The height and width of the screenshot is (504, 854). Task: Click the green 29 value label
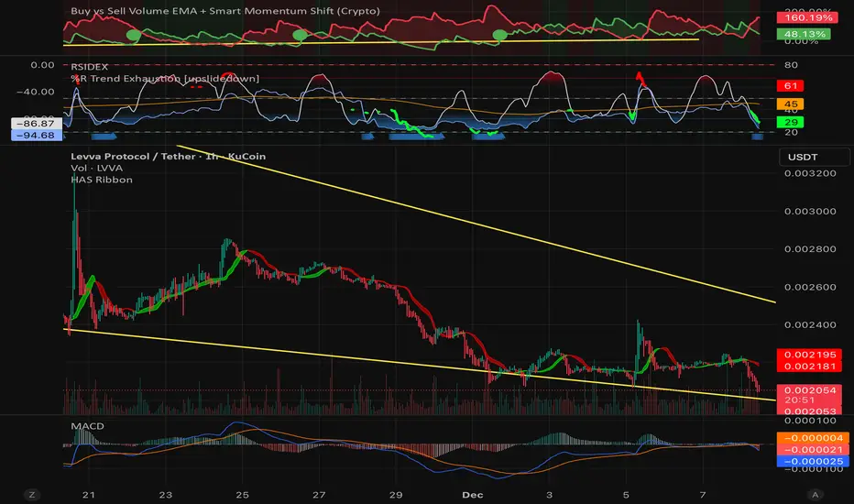click(790, 123)
